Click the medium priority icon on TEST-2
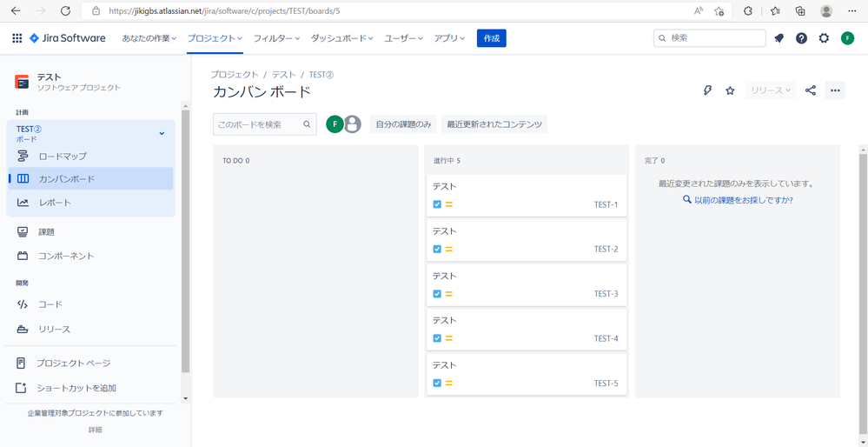Screen dimensions: 868x447 pyautogui.click(x=449, y=250)
